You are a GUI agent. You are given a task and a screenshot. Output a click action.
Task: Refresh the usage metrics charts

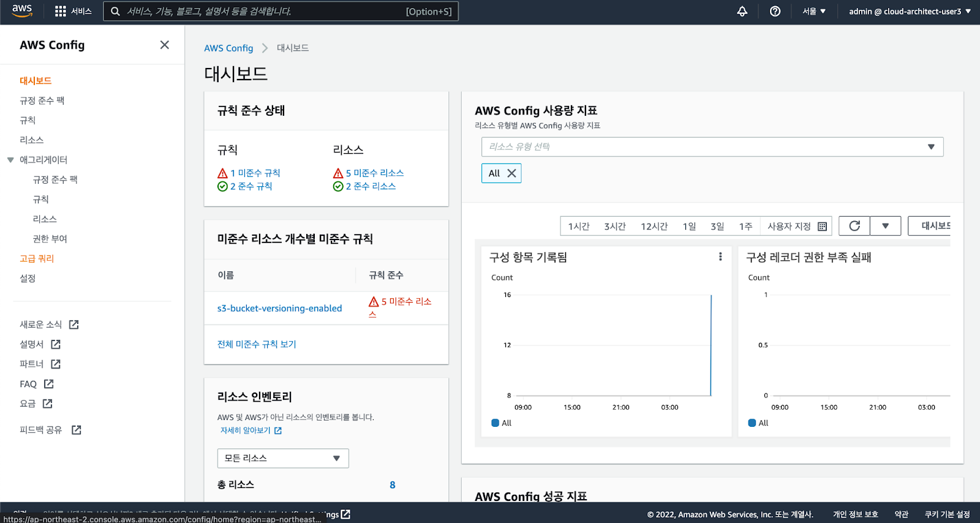(x=854, y=226)
